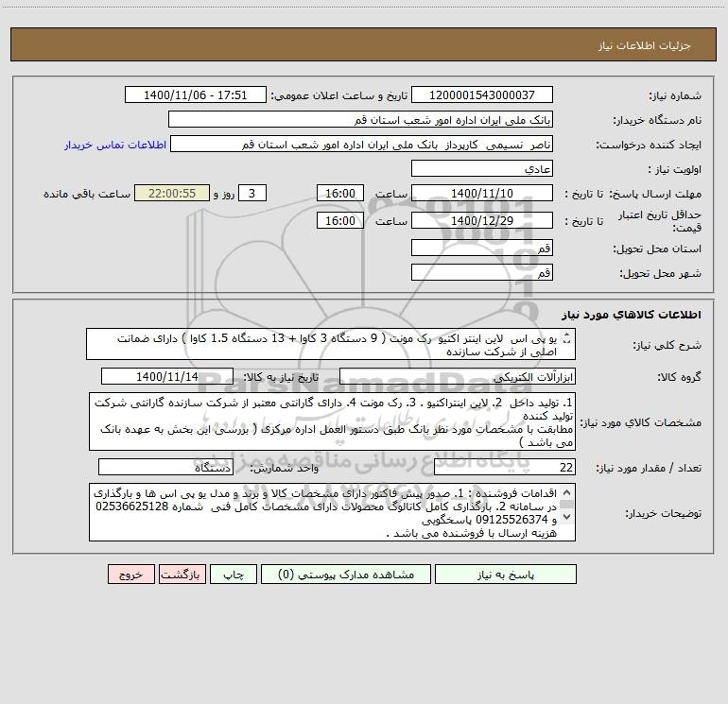Click price validity date 1400/12/29
The width and height of the screenshot is (728, 704).
click(x=482, y=220)
